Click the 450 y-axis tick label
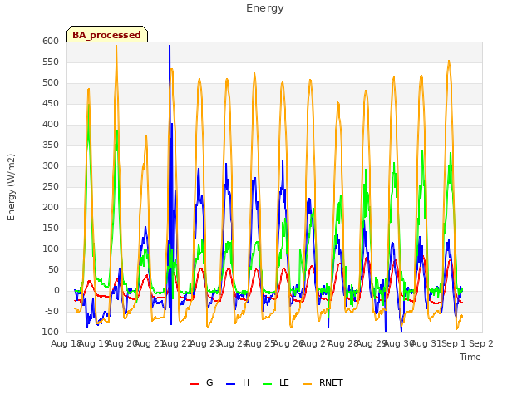Viewport: 532px width, 399px height. click(51, 103)
